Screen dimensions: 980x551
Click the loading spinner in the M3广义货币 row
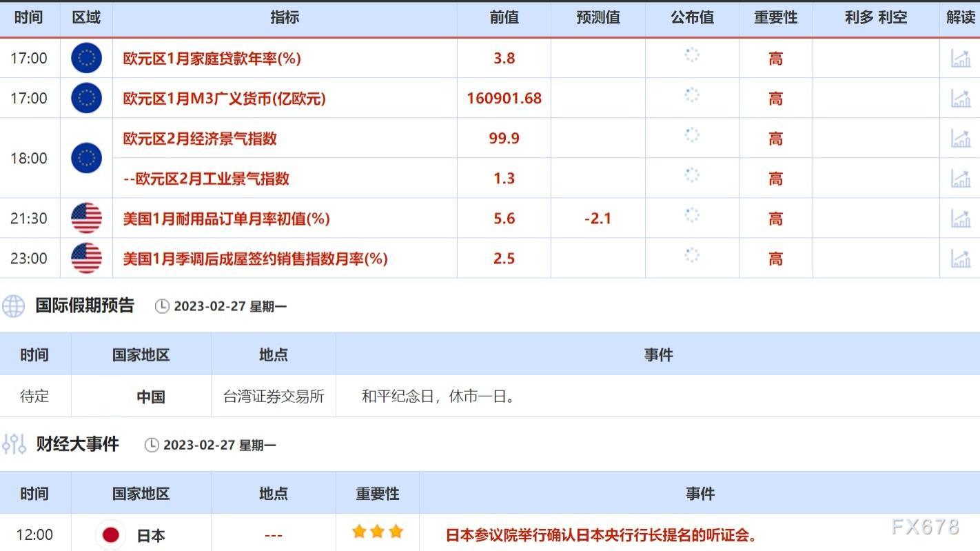tap(692, 95)
